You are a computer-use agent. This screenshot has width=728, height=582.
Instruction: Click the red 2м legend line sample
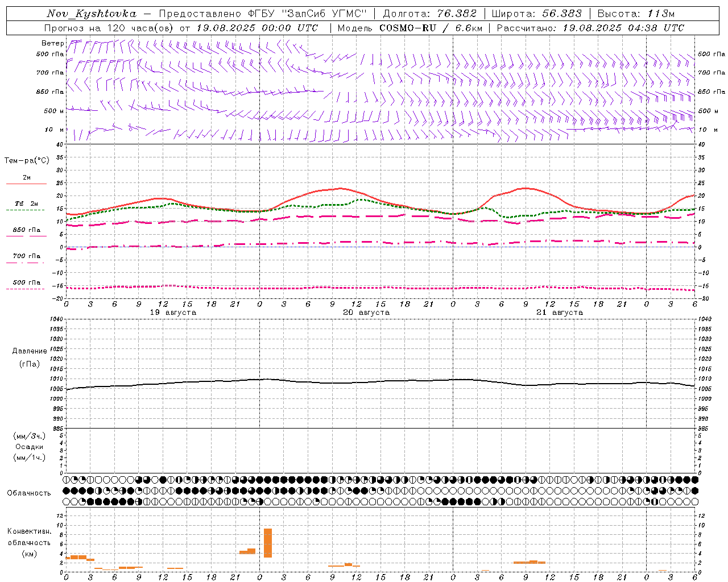[x=26, y=184]
